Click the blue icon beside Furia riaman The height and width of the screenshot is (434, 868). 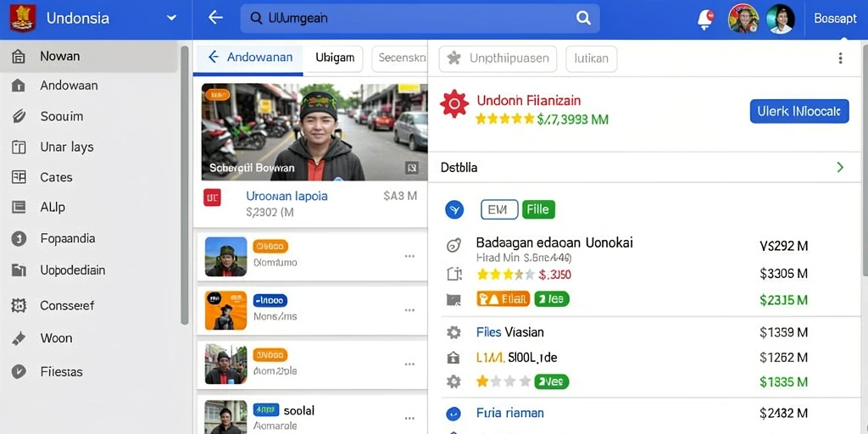[453, 414]
